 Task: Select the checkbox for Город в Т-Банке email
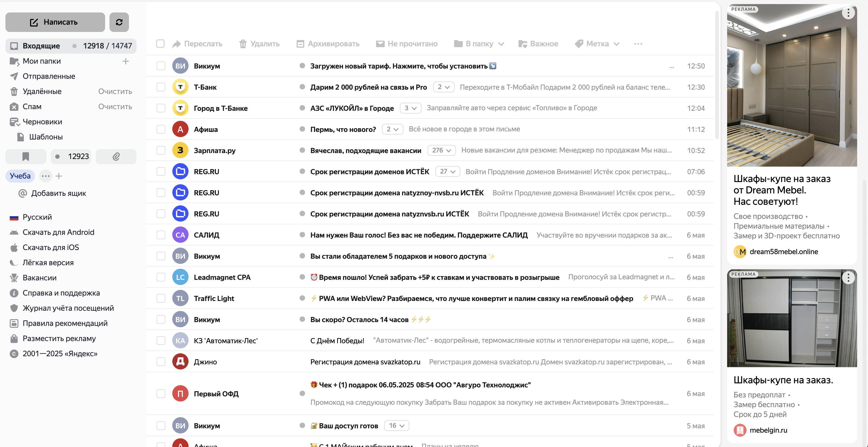[x=161, y=108]
